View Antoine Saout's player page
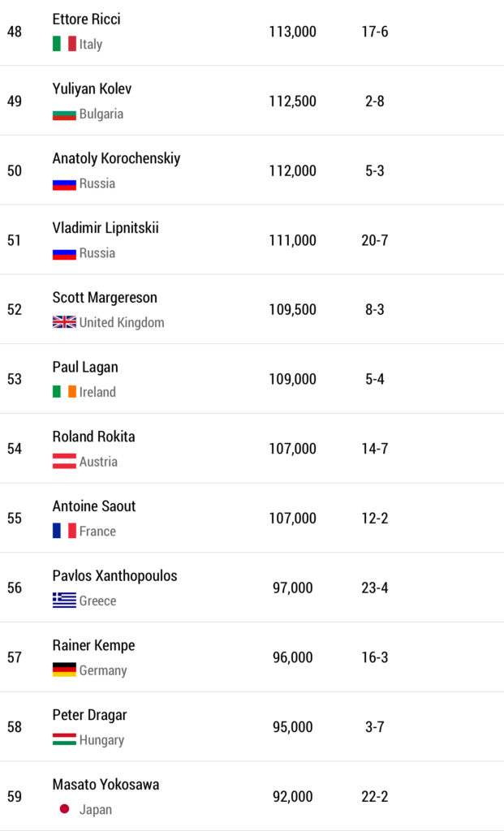Image resolution: width=504 pixels, height=831 pixels. (x=94, y=506)
